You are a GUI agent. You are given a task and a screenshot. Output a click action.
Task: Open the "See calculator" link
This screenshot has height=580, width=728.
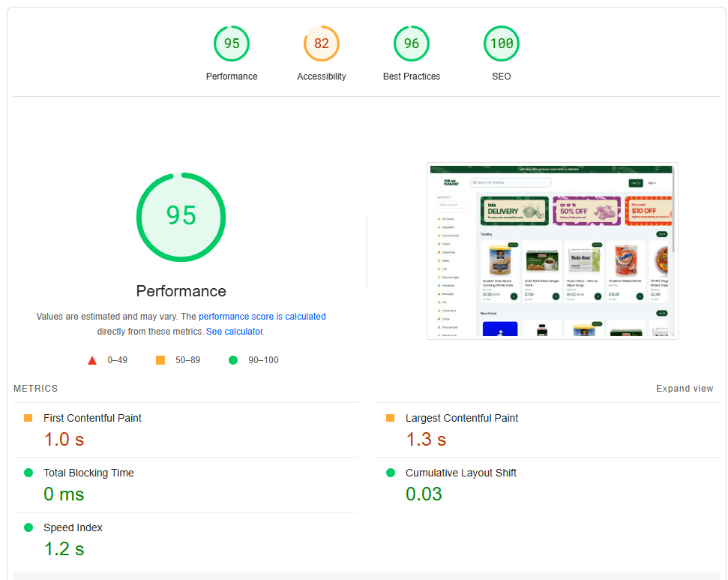[234, 332]
